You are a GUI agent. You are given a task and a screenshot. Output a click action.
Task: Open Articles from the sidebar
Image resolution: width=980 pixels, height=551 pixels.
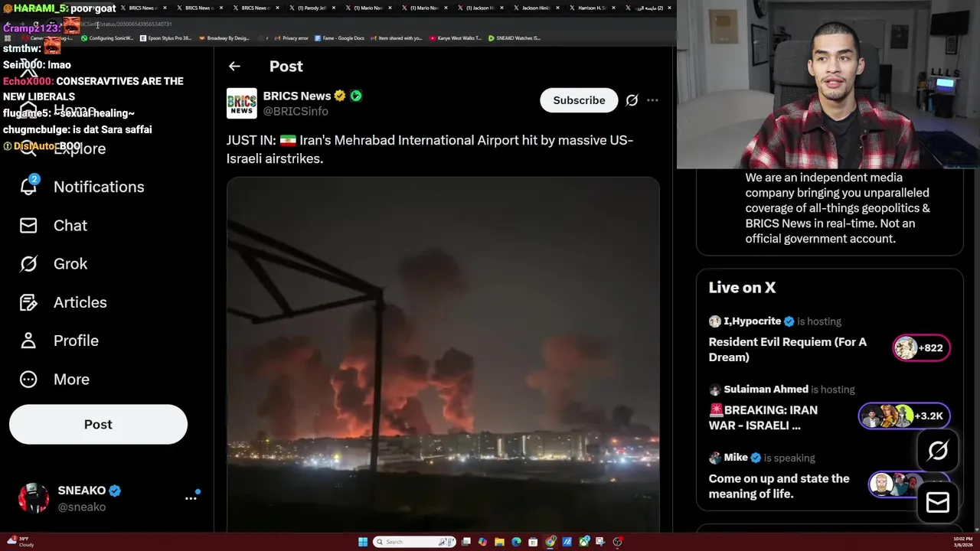point(80,302)
